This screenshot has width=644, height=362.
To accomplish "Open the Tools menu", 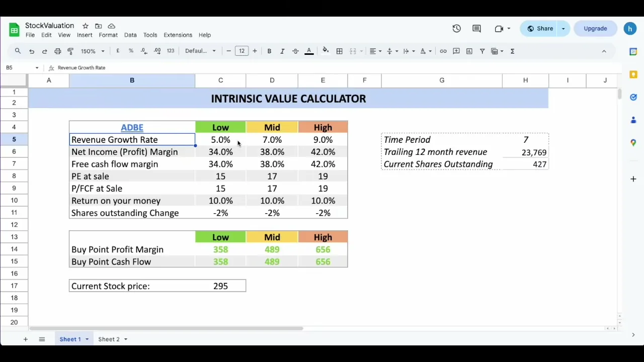I will coord(150,35).
